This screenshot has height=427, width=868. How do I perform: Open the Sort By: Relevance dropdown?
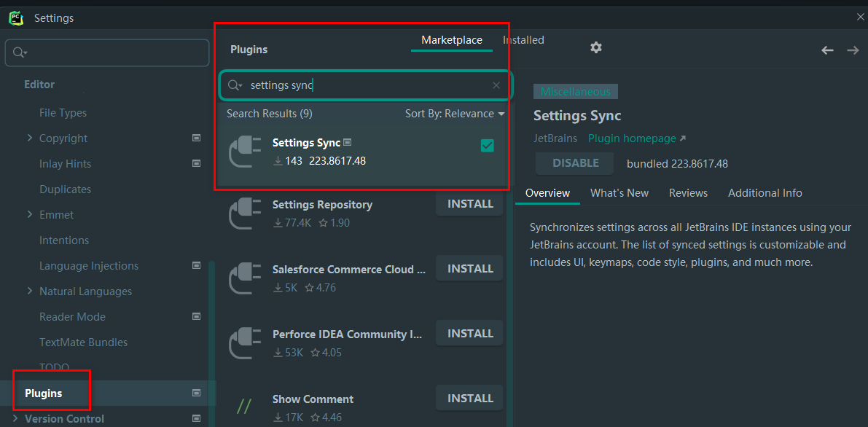click(455, 114)
